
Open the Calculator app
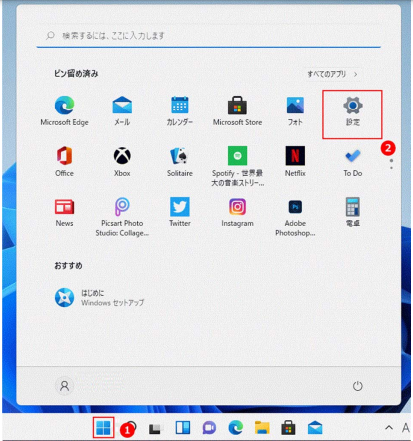click(x=352, y=212)
